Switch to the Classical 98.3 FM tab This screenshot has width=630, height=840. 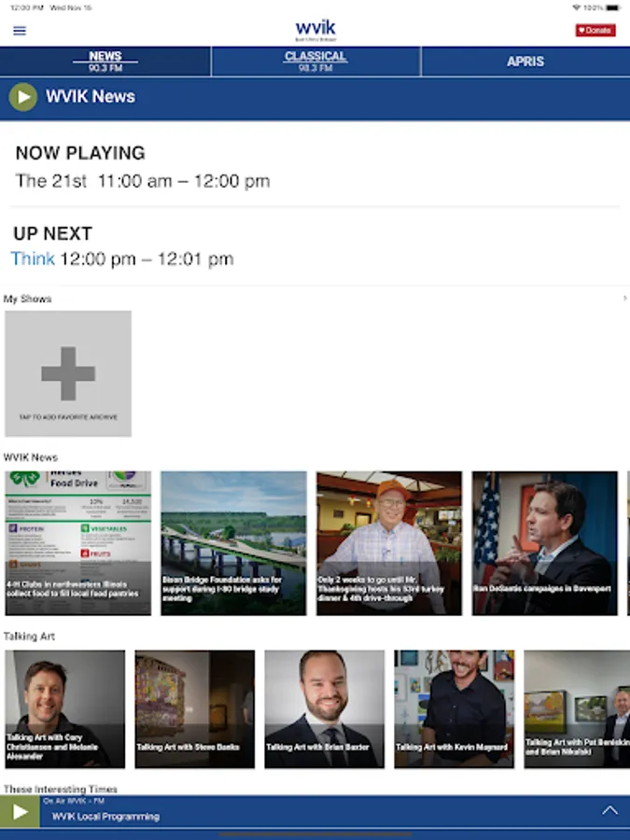pos(315,62)
